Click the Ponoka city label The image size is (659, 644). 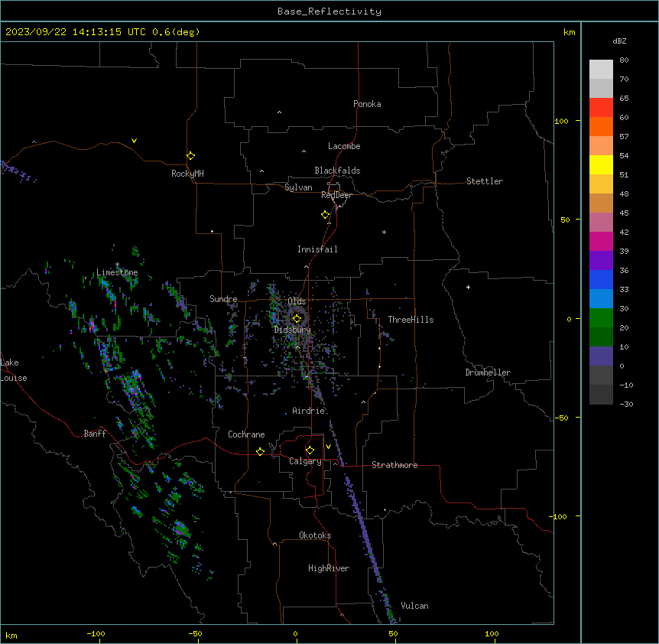point(367,104)
